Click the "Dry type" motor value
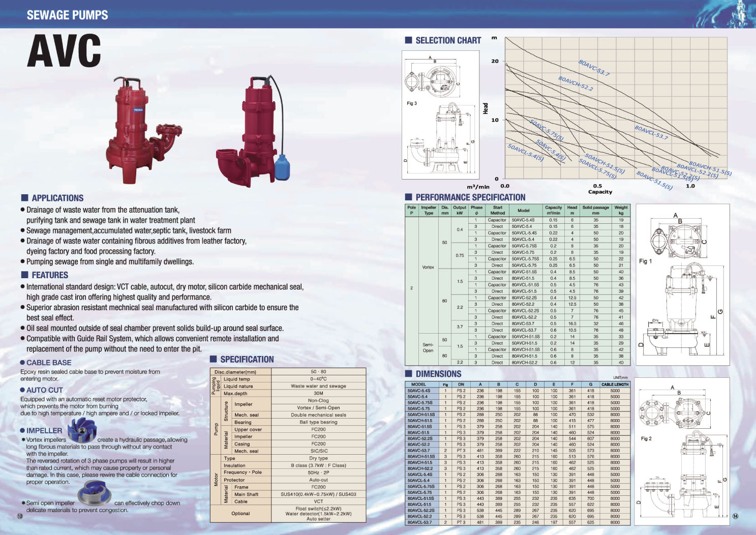The image size is (756, 535). pos(318,458)
